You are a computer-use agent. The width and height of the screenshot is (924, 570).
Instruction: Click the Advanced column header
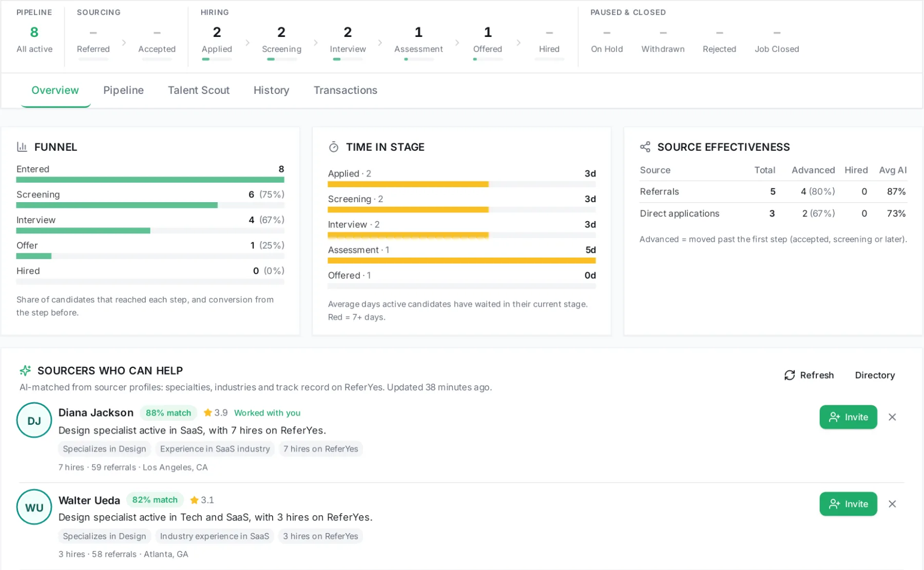813,170
